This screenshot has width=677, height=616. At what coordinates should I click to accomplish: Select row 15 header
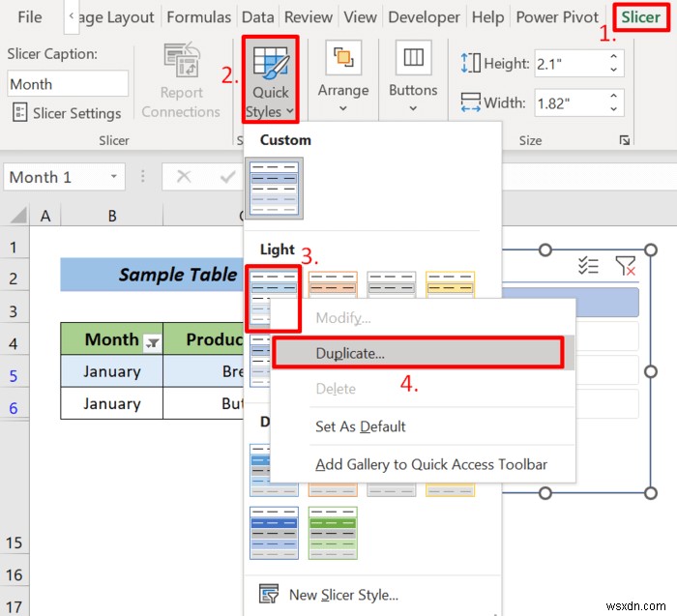(x=14, y=543)
